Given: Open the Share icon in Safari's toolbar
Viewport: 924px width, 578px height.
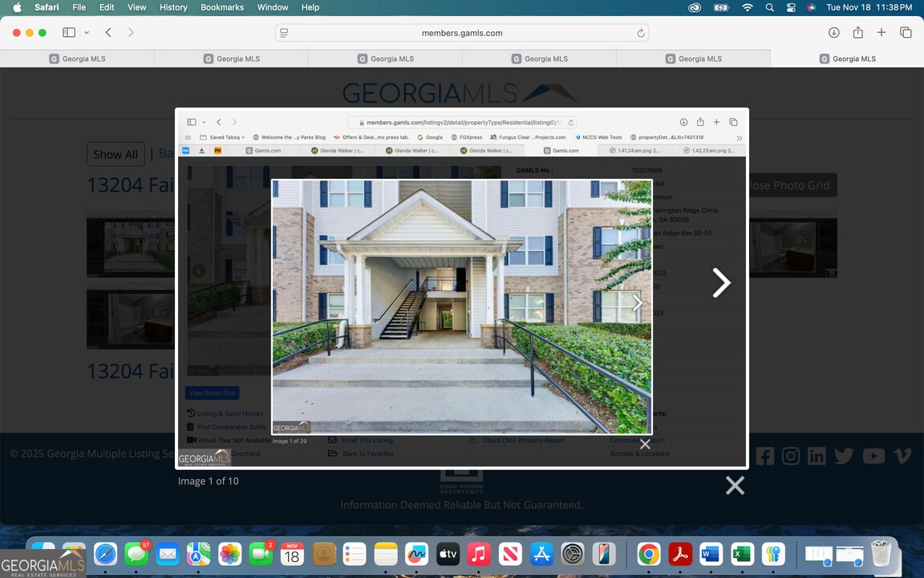Looking at the screenshot, I should click(857, 32).
